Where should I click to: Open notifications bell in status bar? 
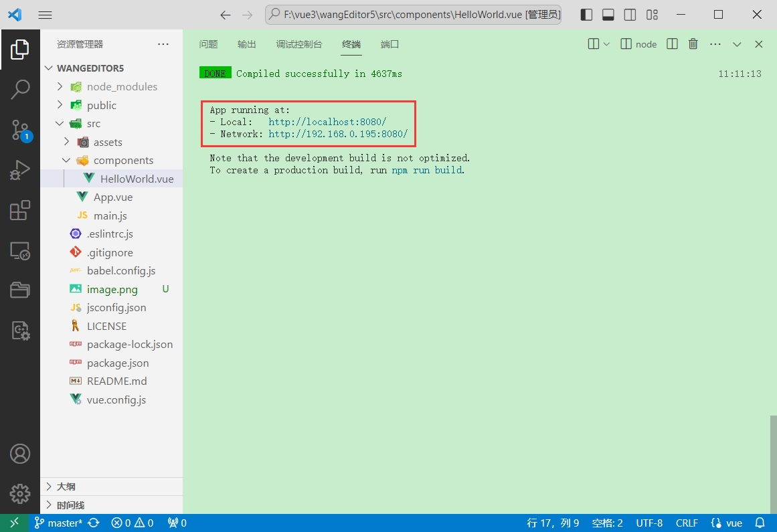[x=761, y=523]
